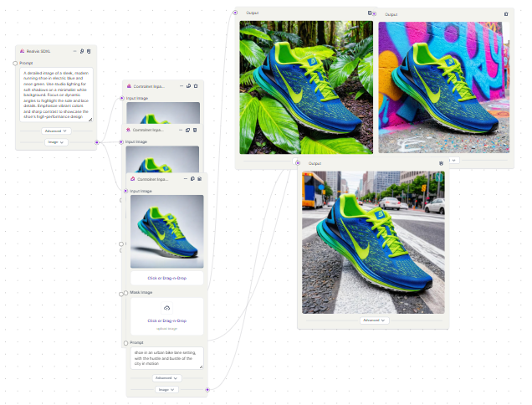Open the city street shoe output image
This screenshot has height=405, width=532.
coord(373,243)
